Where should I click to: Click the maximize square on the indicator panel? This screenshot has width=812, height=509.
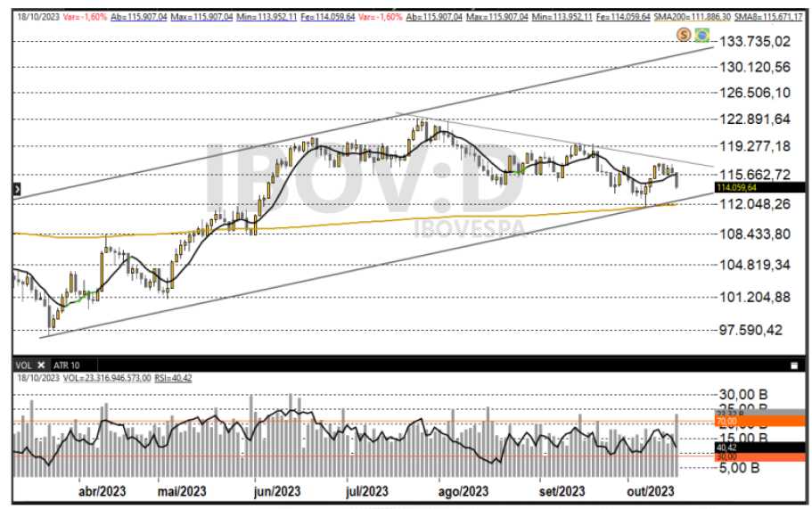pyautogui.click(x=793, y=365)
